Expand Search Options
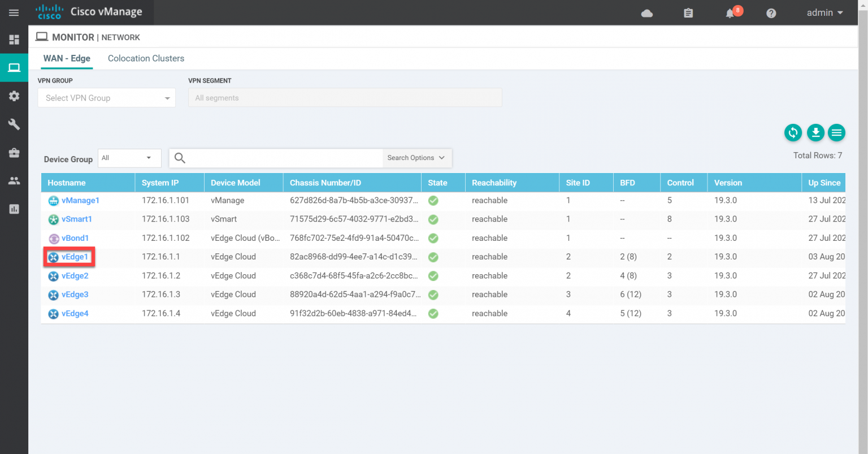 pyautogui.click(x=416, y=158)
